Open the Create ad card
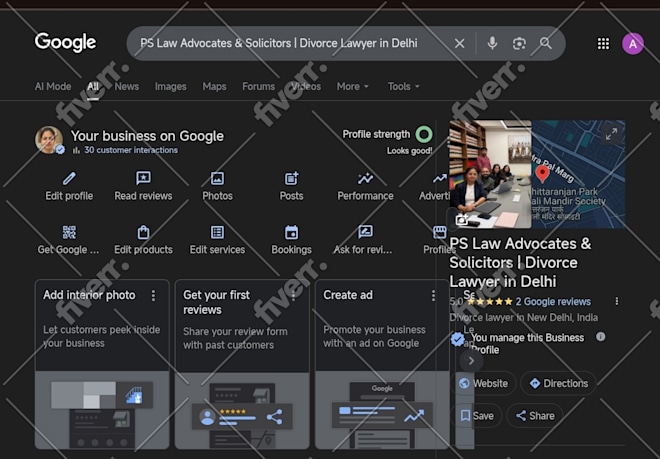This screenshot has height=459, width=660. point(382,364)
